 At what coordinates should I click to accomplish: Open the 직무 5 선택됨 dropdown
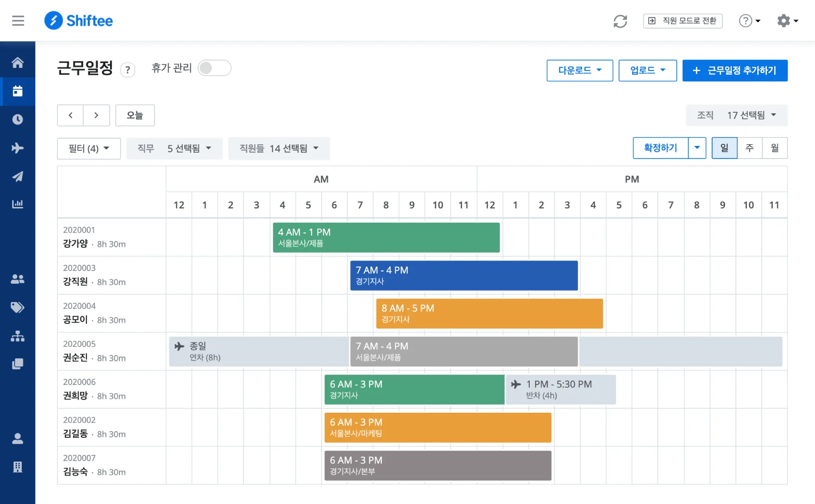tap(174, 148)
